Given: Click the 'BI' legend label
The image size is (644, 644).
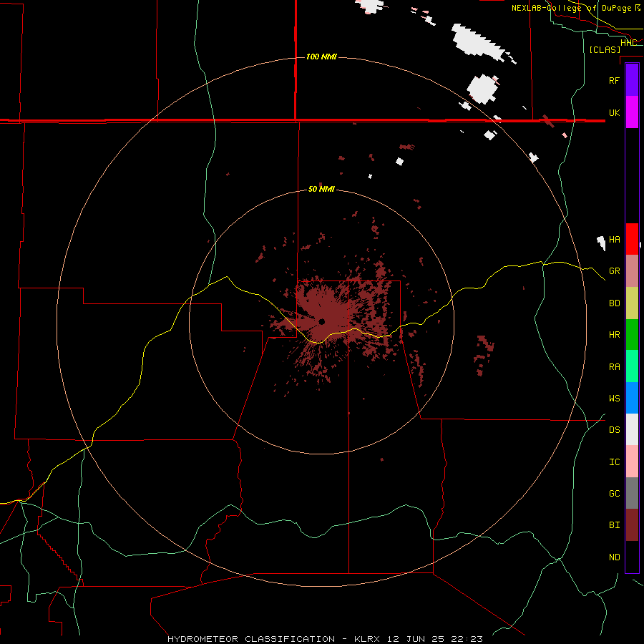Looking at the screenshot, I should click(x=614, y=525).
